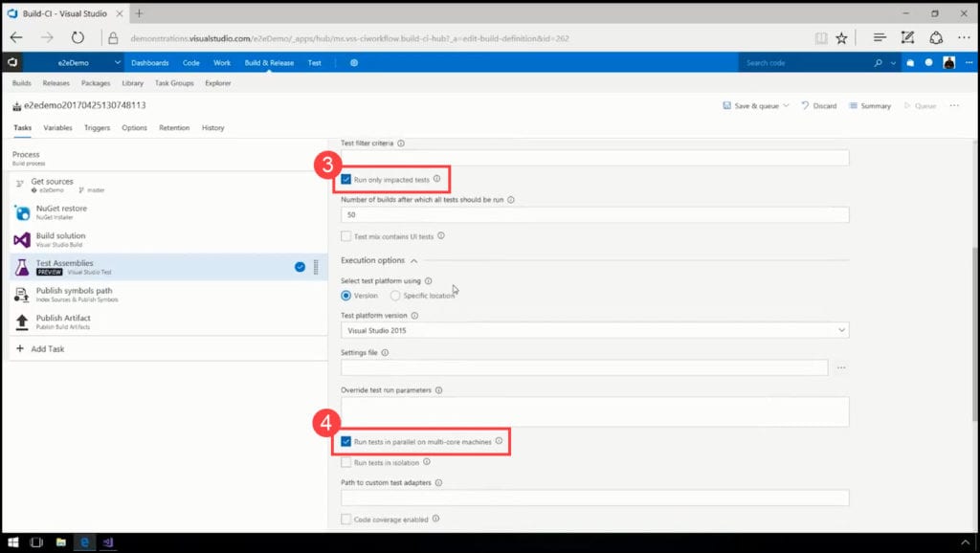This screenshot has height=553, width=980.
Task: Open the Retention tab
Action: (x=174, y=127)
